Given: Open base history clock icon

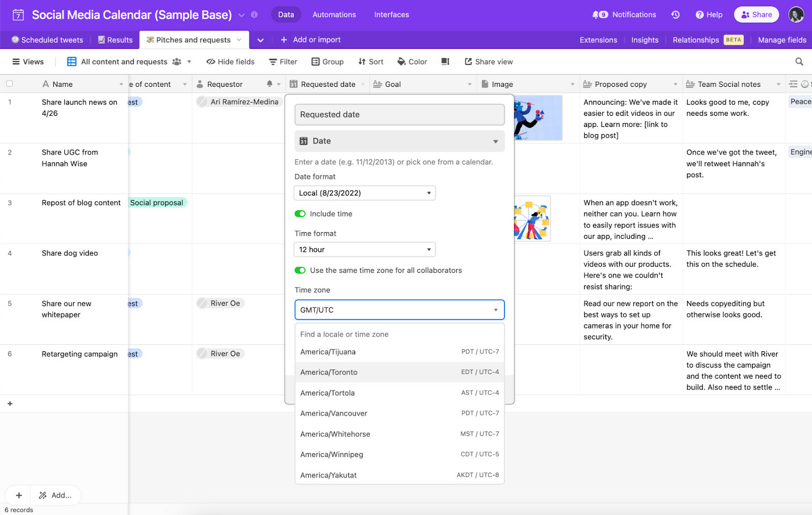Looking at the screenshot, I should 675,15.
